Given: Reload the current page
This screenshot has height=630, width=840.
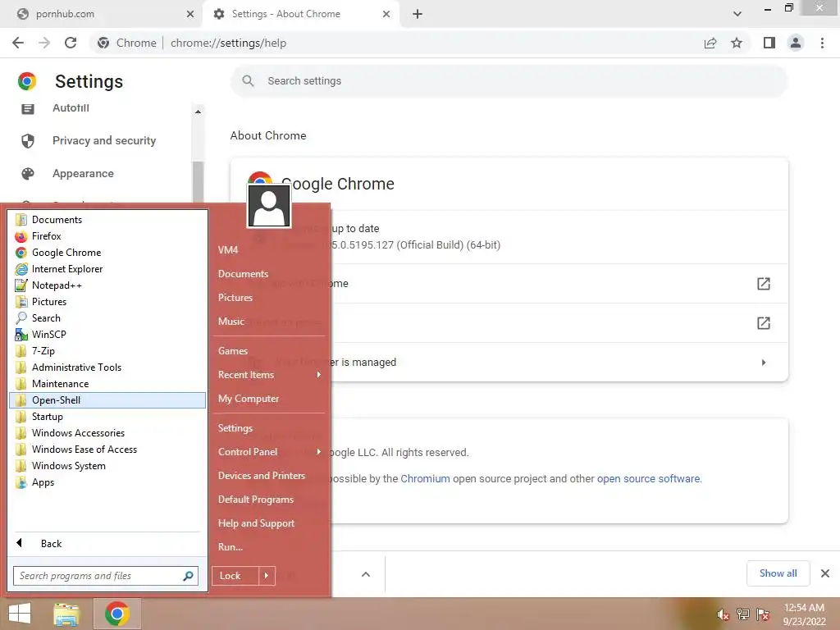Looking at the screenshot, I should (71, 43).
